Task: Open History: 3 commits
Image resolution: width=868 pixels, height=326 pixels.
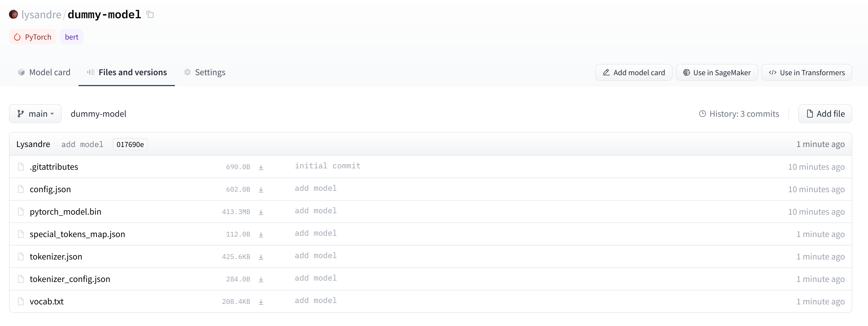Action: pos(738,114)
